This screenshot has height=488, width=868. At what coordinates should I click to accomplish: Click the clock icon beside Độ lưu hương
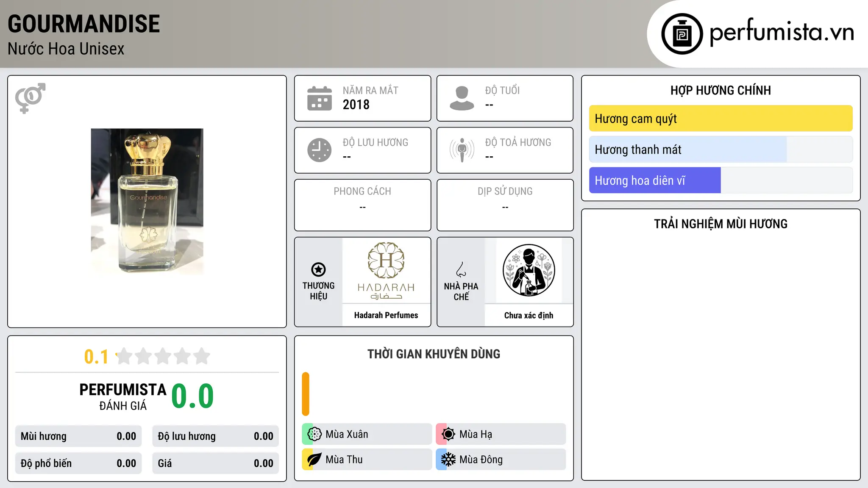320,150
